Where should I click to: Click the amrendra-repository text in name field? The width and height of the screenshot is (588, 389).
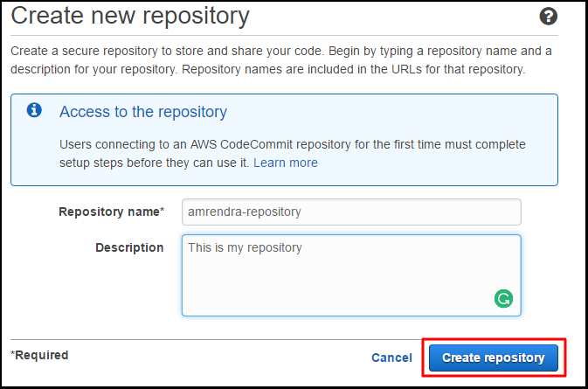coord(245,212)
